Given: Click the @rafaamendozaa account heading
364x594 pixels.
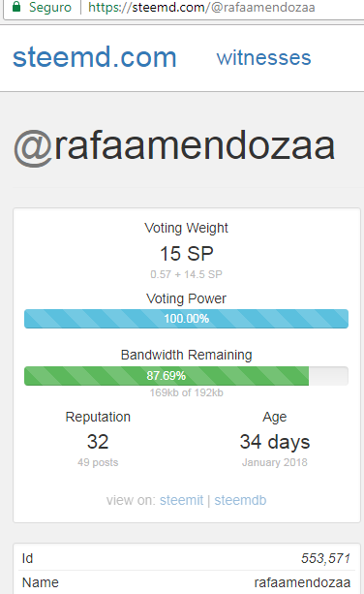Looking at the screenshot, I should click(x=174, y=146).
